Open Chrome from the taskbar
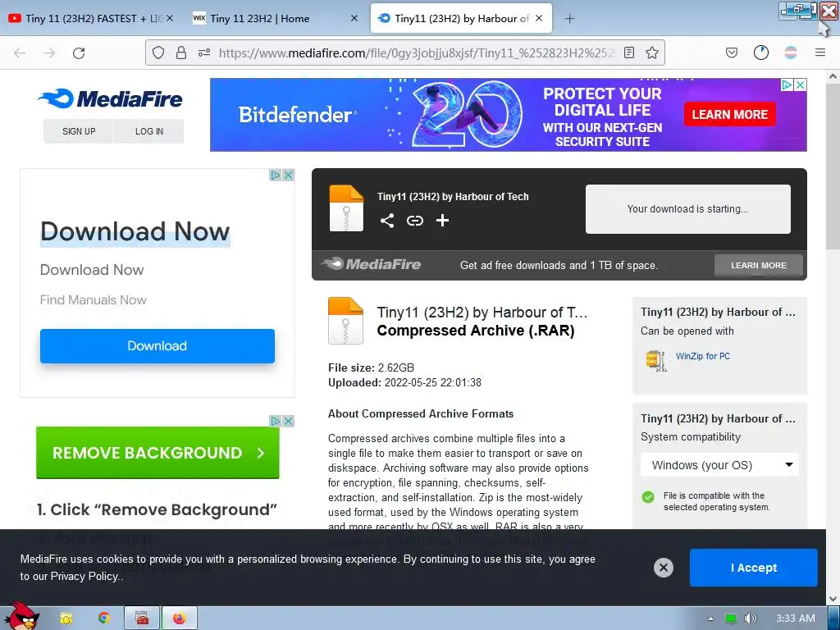 coord(104,619)
